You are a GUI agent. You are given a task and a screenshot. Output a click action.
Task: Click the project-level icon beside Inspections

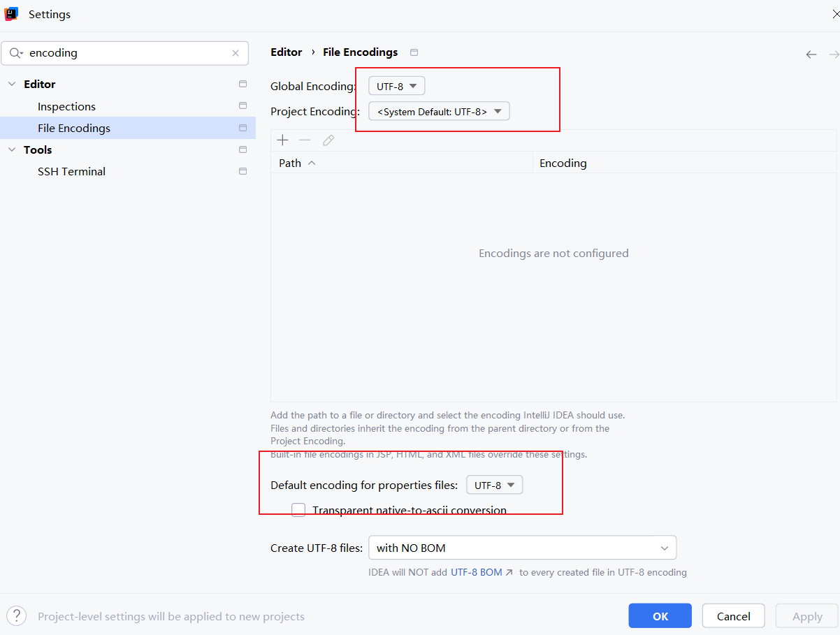(242, 106)
